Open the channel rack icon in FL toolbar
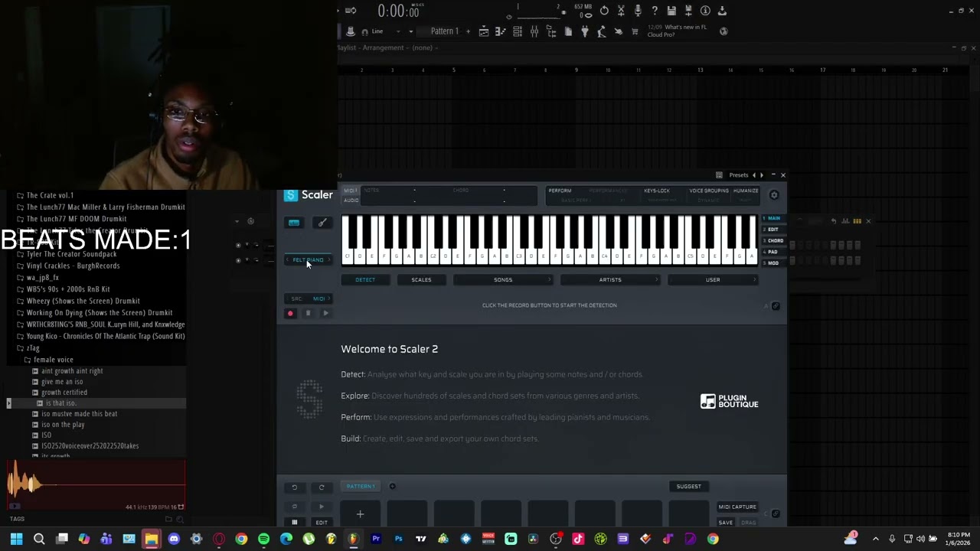 [x=518, y=31]
